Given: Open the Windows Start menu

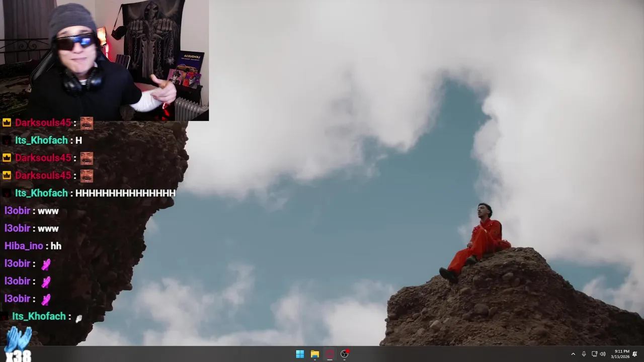Looking at the screenshot, I should point(300,354).
